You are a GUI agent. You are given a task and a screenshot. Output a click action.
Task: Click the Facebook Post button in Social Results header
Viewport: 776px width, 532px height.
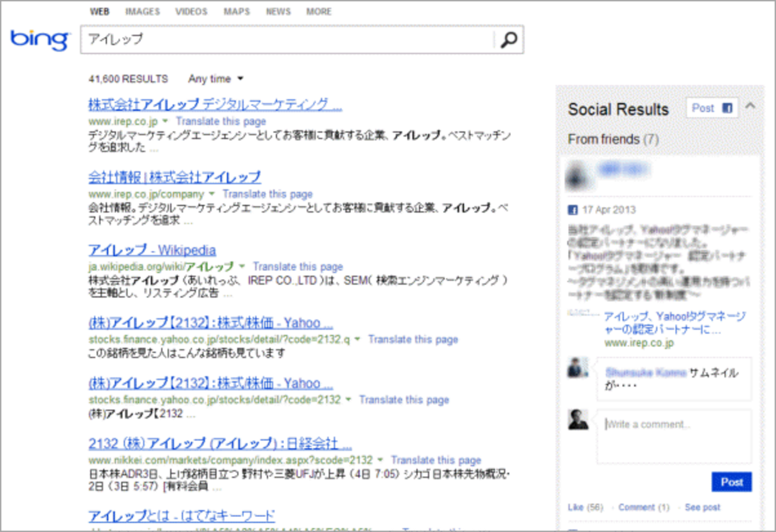pos(712,108)
